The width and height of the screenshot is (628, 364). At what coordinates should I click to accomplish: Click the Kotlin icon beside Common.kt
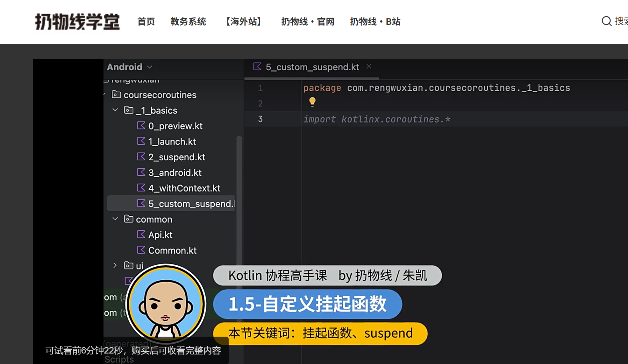pyautogui.click(x=141, y=250)
